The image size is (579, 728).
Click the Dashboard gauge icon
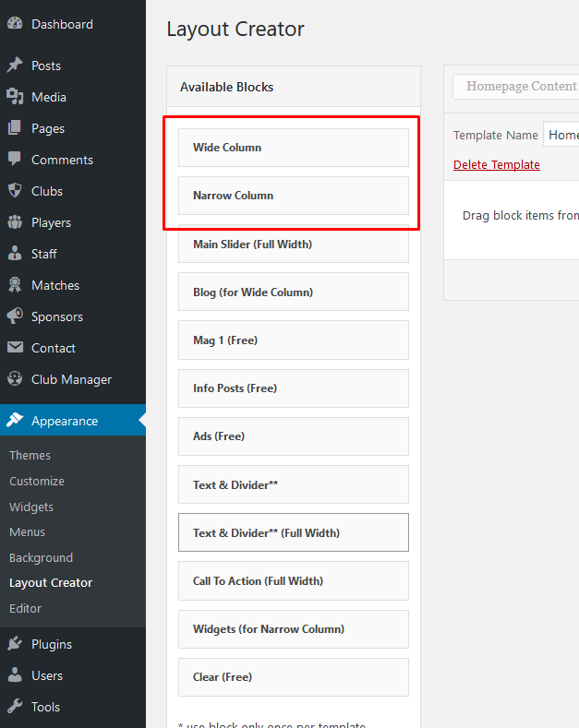tap(15, 23)
